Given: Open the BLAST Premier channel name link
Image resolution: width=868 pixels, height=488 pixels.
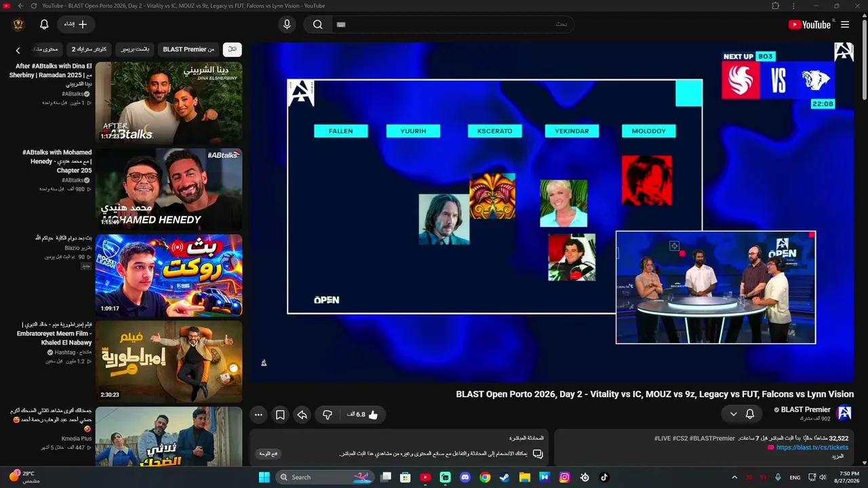Looking at the screenshot, I should [806, 409].
